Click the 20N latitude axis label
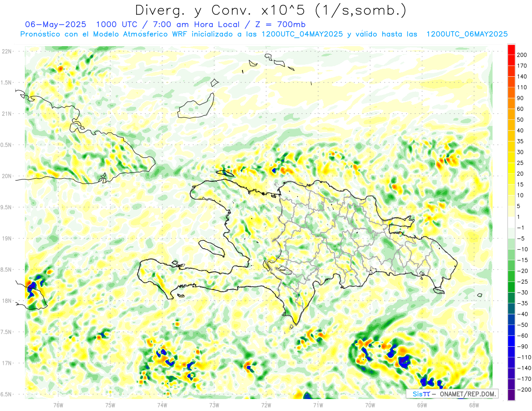Image resolution: width=532 pixels, height=411 pixels. coord(6,176)
